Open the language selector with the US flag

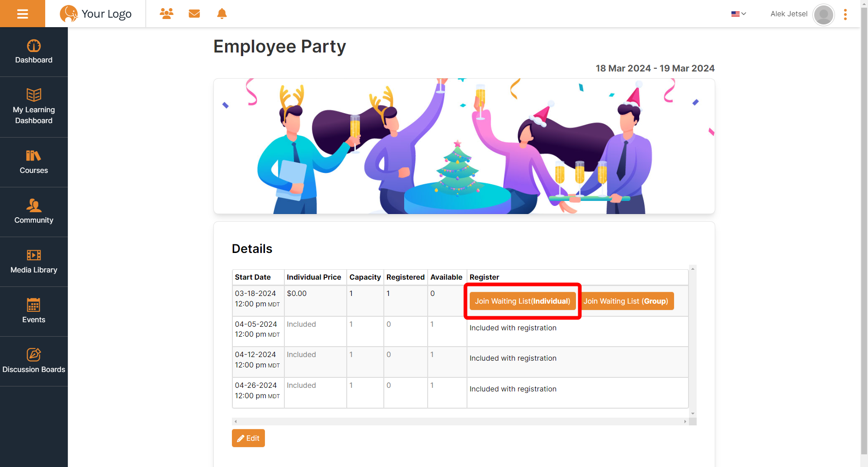(738, 14)
